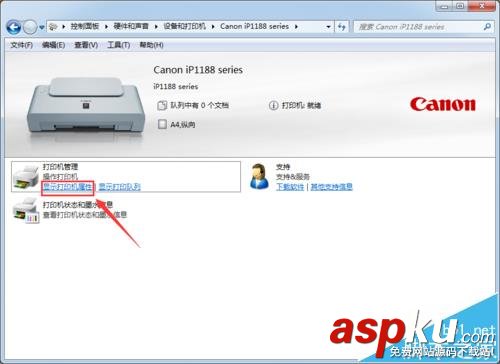Refresh the address bar location
This screenshot has width=500, height=364.
pos(341,27)
